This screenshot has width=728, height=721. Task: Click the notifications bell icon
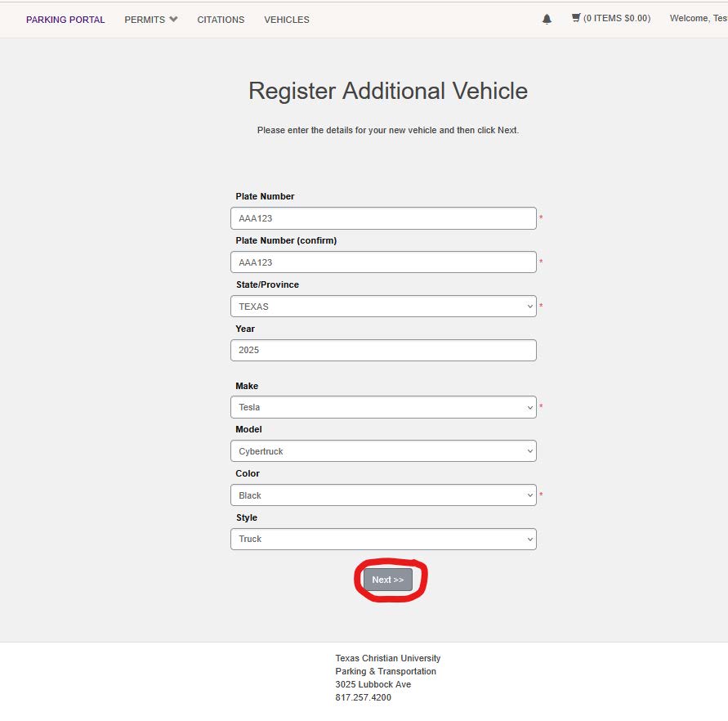coord(547,19)
